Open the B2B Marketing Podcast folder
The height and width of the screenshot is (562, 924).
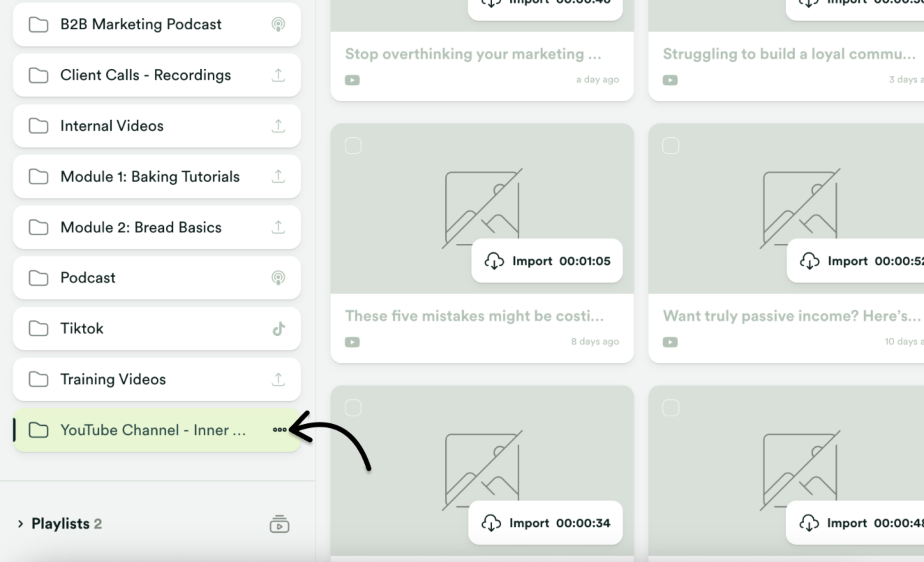tap(157, 25)
